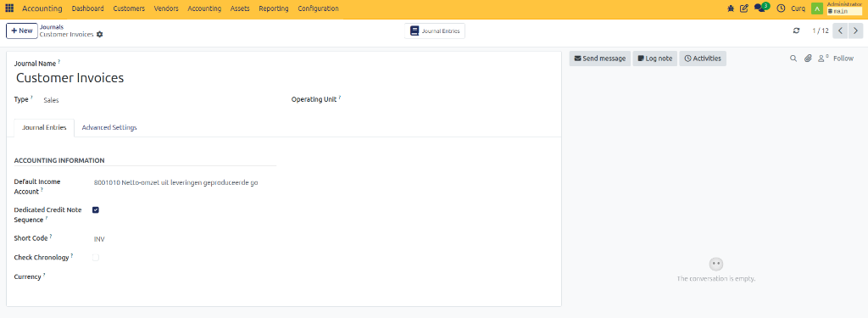This screenshot has height=318, width=868.
Task: Click the database name badge under Administrator
Action: (845, 11)
